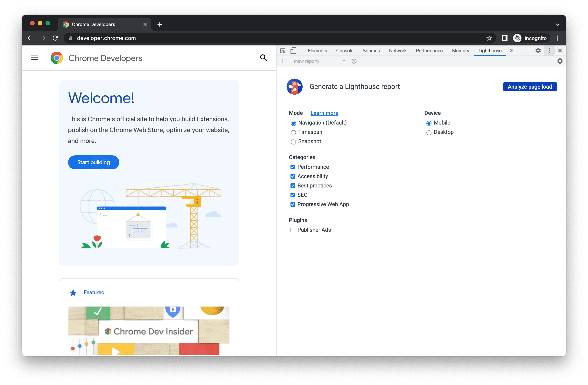
Task: Switch to the Console tab
Action: [x=344, y=50]
